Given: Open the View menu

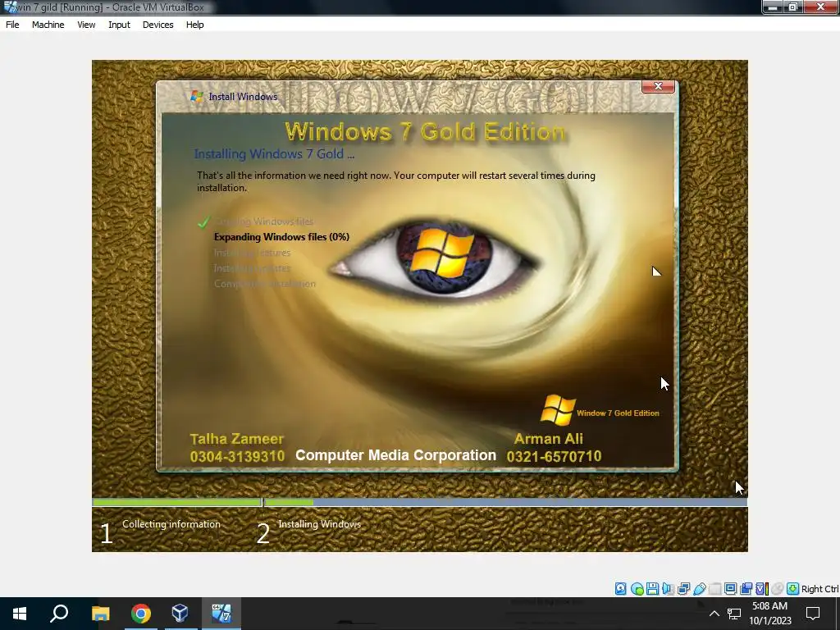Looking at the screenshot, I should pos(86,25).
